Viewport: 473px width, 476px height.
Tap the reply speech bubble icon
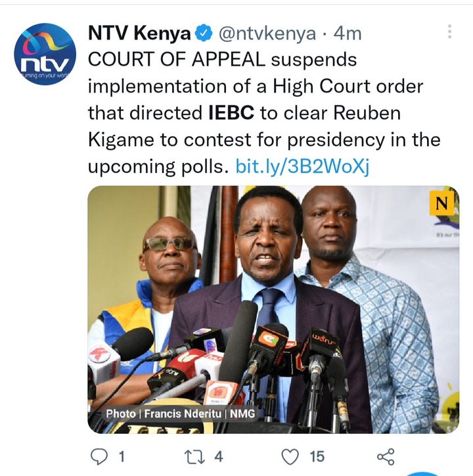[99, 456]
